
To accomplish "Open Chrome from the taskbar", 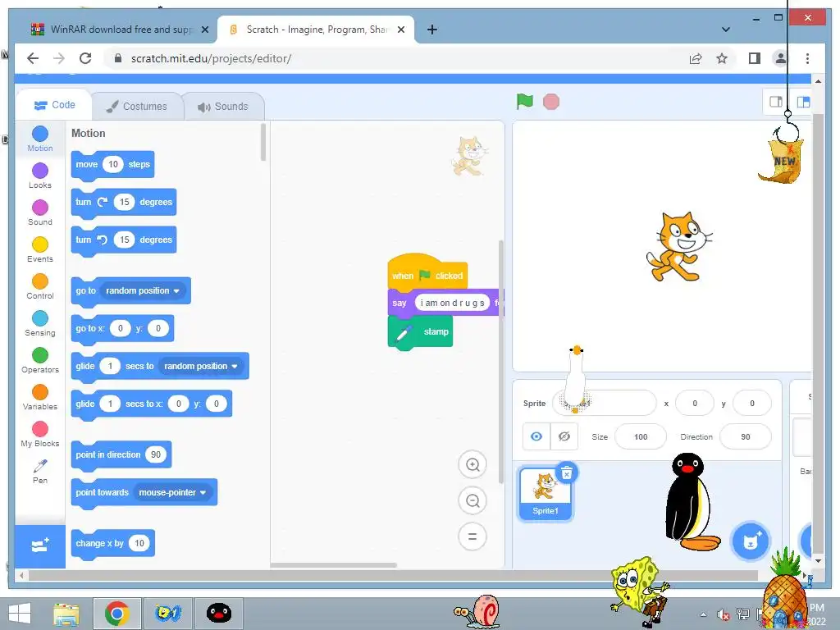I will coord(116,614).
